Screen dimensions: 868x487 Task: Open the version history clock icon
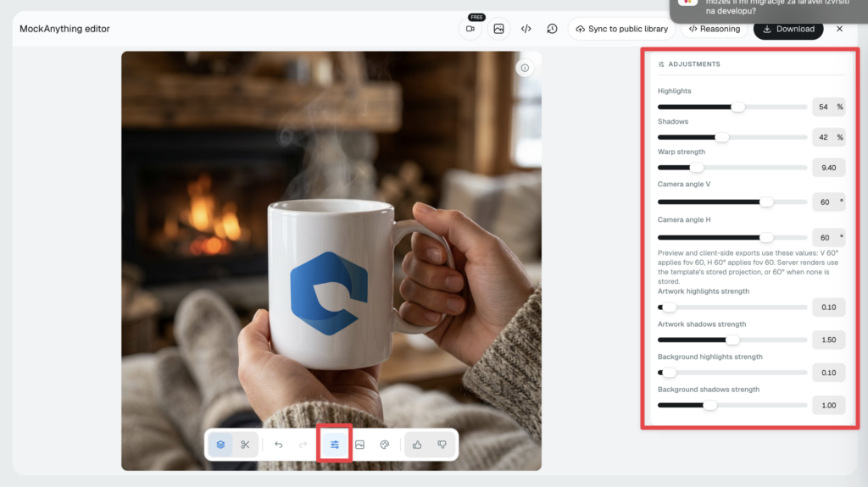tap(552, 29)
